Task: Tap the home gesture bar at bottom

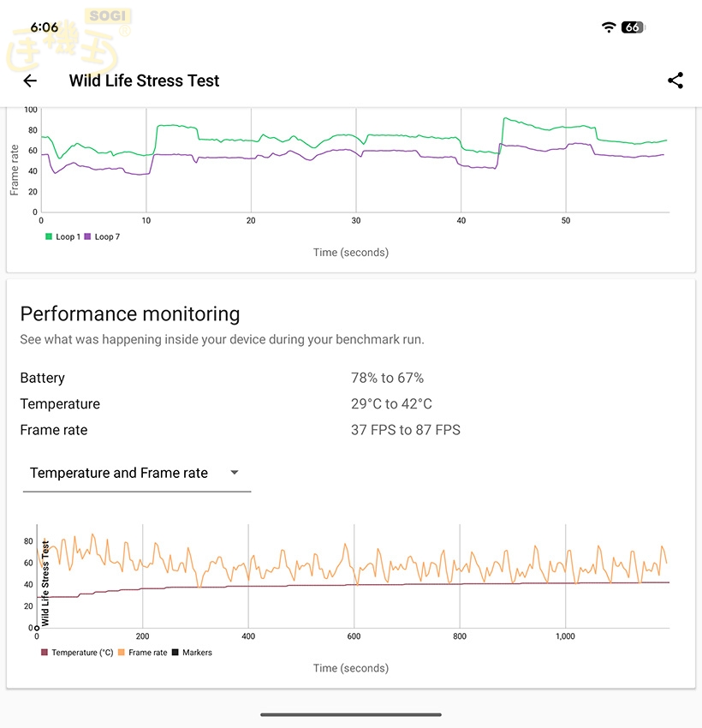Action: [x=351, y=714]
